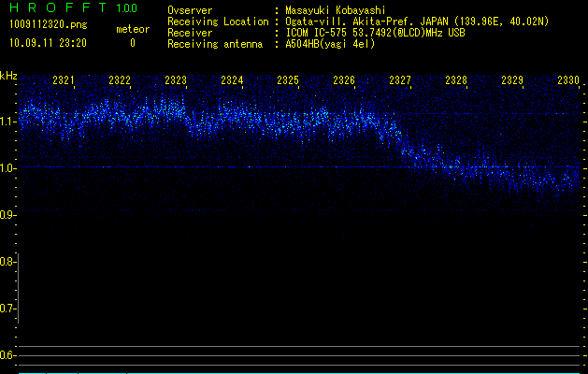Click the kHz axis unit label

(x=8, y=75)
